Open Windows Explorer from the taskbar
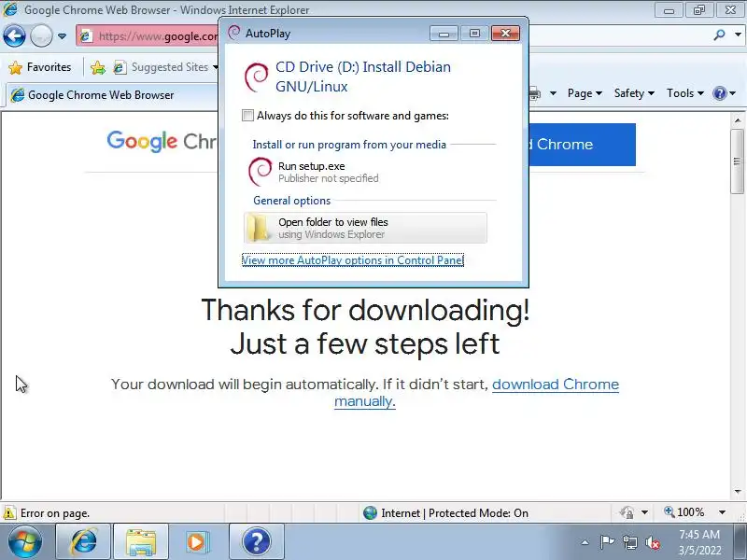Image resolution: width=747 pixels, height=560 pixels. pos(141,541)
